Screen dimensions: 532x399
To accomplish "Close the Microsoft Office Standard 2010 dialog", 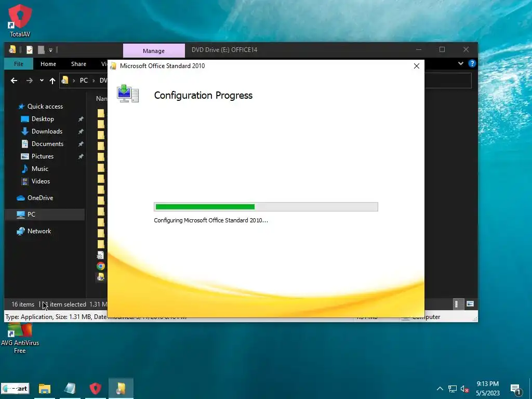I will click(417, 66).
